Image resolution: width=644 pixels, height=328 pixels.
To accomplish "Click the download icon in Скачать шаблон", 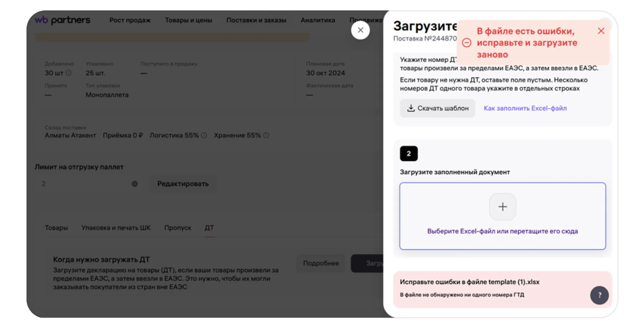I will tap(411, 108).
